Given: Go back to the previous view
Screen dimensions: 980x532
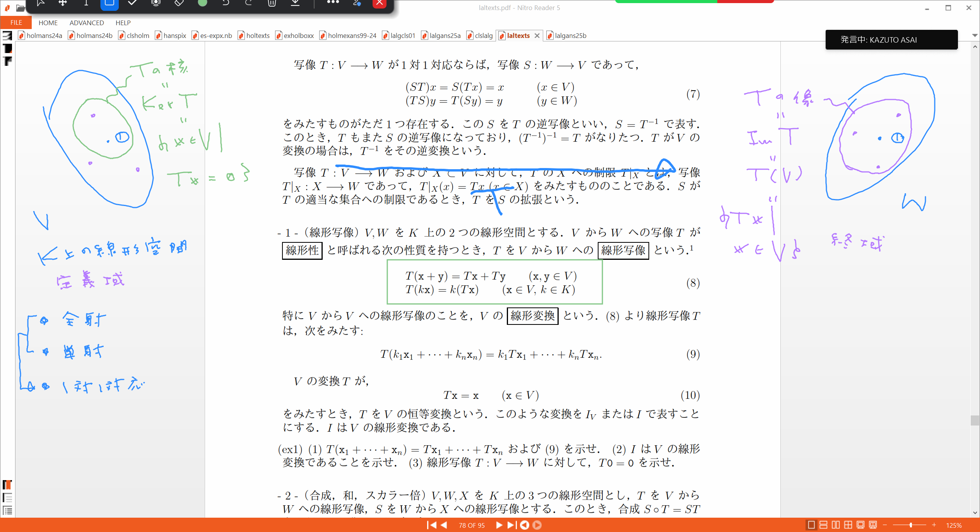Looking at the screenshot, I should click(525, 525).
